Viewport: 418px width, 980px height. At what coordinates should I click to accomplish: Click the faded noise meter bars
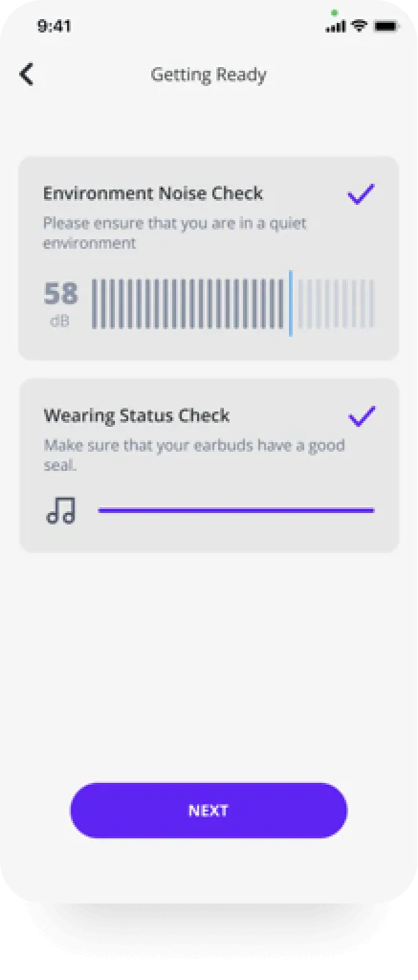coord(335,303)
